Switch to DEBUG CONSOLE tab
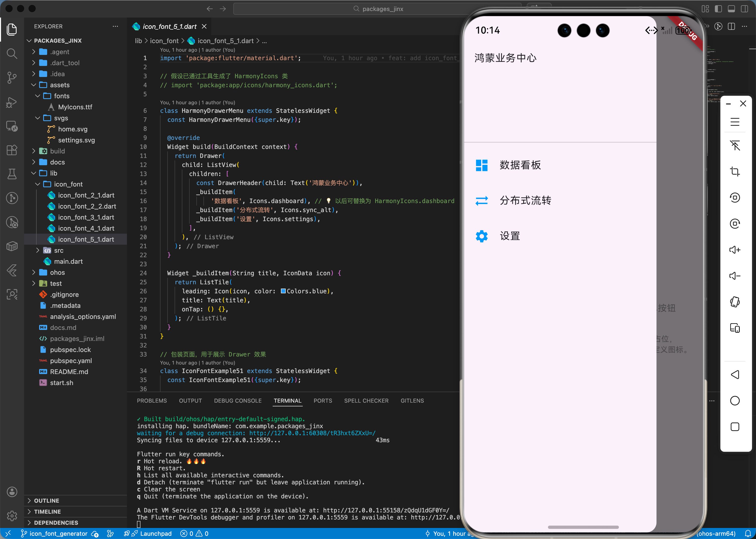This screenshot has width=756, height=539. 237,401
